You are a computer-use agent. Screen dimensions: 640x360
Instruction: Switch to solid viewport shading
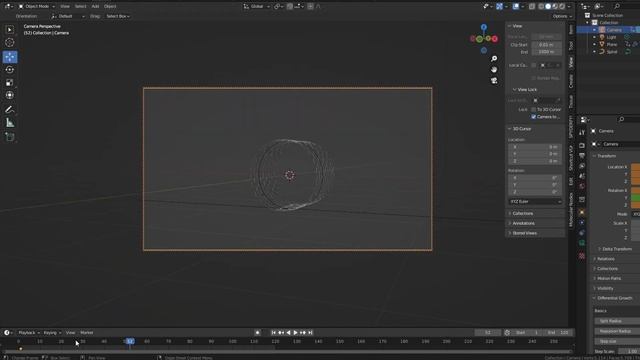(548, 7)
